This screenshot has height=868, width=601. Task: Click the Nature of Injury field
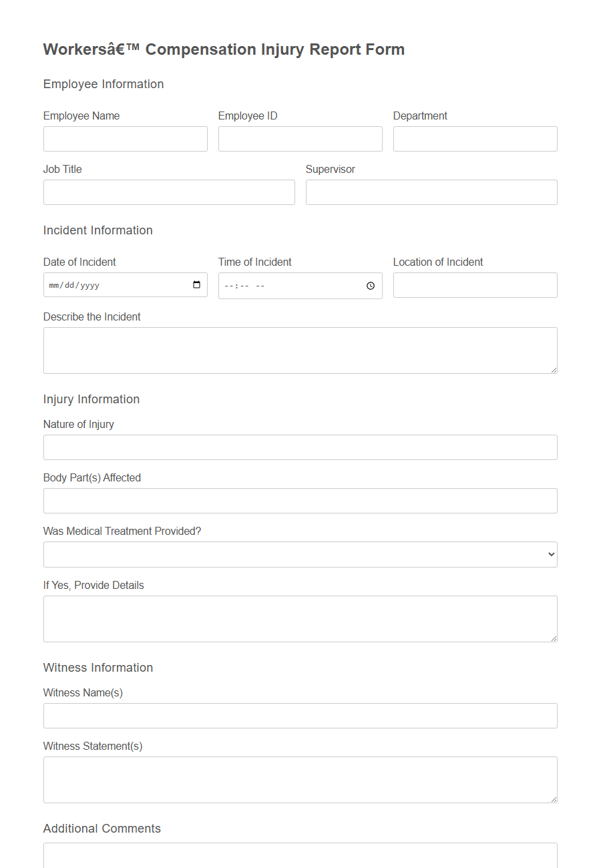point(300,447)
